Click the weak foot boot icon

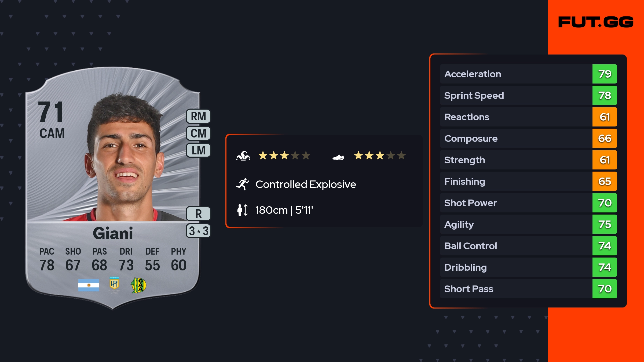pos(338,157)
